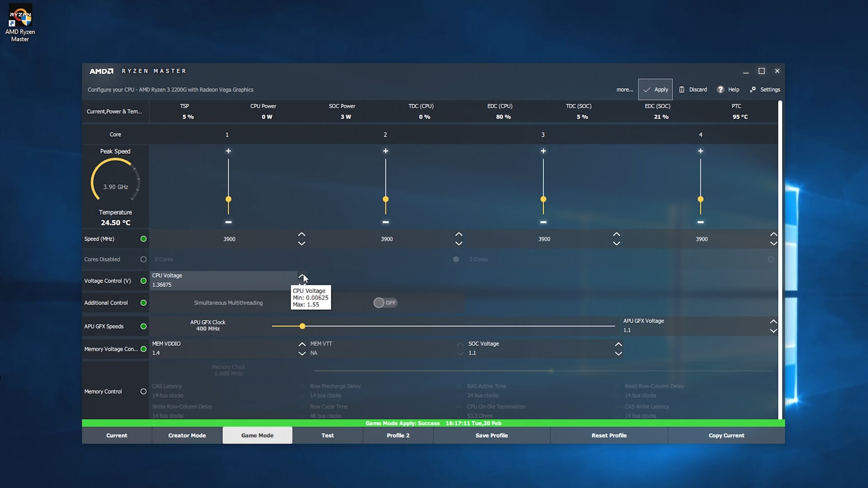Open AMD Ryzen Master desktop shortcut
Image resolution: width=868 pixels, height=488 pixels.
coord(20,24)
